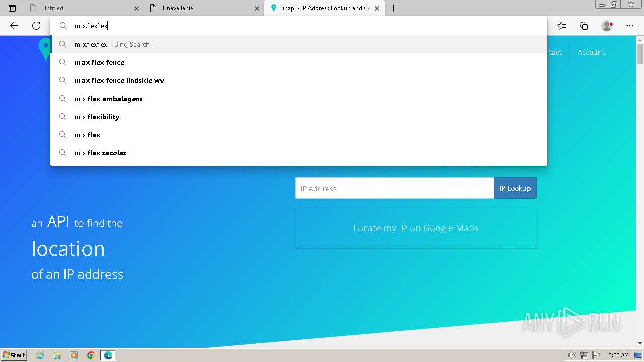Close the ipapi tab
644x362 pixels.
(377, 8)
